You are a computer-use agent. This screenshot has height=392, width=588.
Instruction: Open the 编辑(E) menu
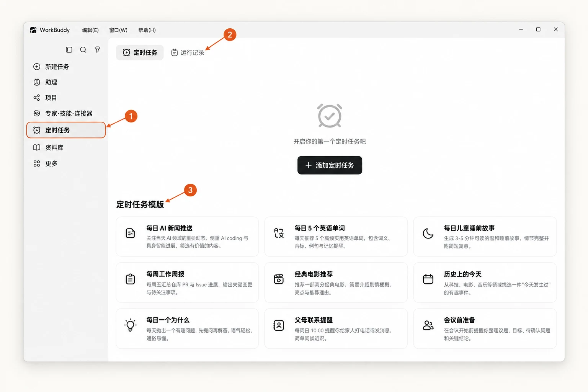point(90,30)
